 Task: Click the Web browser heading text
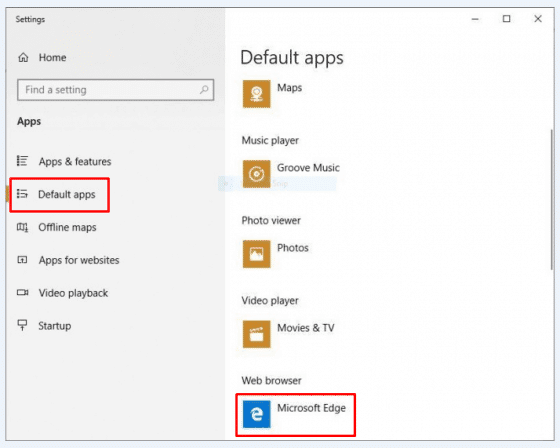[x=271, y=380]
